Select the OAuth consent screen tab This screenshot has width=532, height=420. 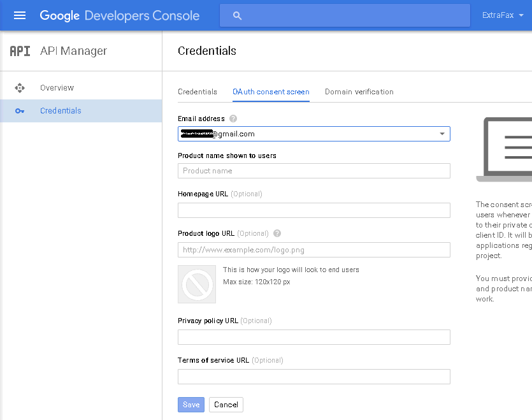271,92
